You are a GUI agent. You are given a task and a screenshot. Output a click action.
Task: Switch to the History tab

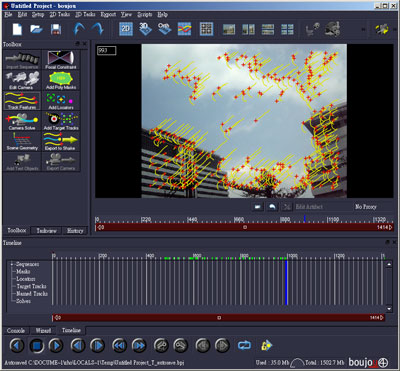(75, 231)
